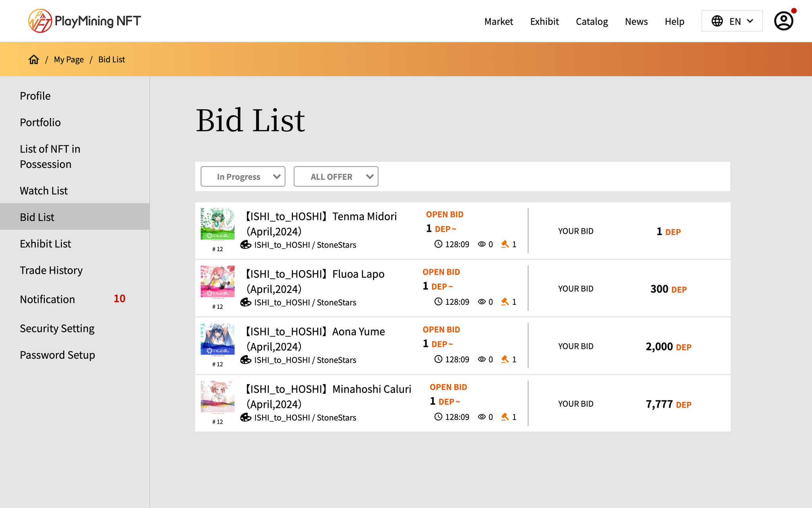Open the user account avatar icon
Image resolution: width=812 pixels, height=508 pixels.
[x=783, y=21]
